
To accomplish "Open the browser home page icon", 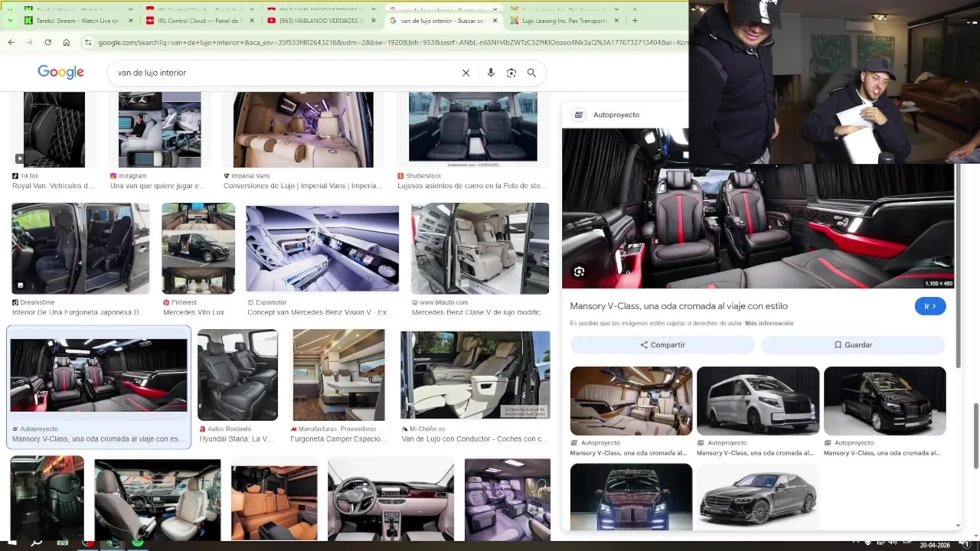I will pos(67,42).
